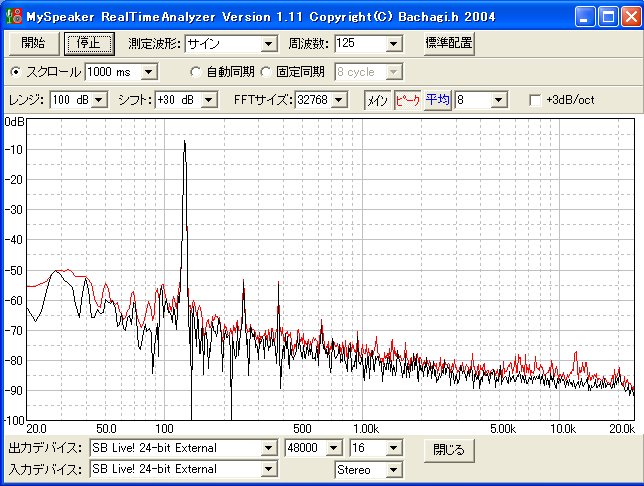The width and height of the screenshot is (644, 486).
Task: Toggle the blue 平均 trace button
Action: pos(437,100)
